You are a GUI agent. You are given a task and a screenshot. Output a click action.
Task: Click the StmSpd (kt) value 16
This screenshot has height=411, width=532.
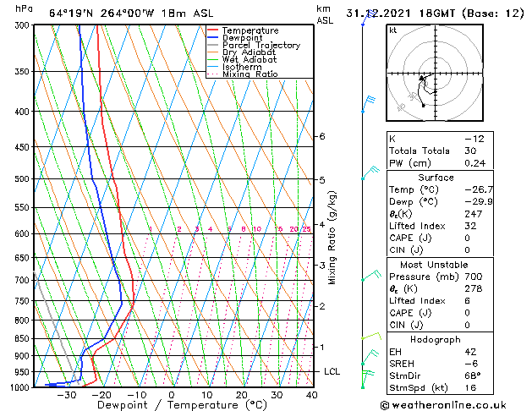470,387
